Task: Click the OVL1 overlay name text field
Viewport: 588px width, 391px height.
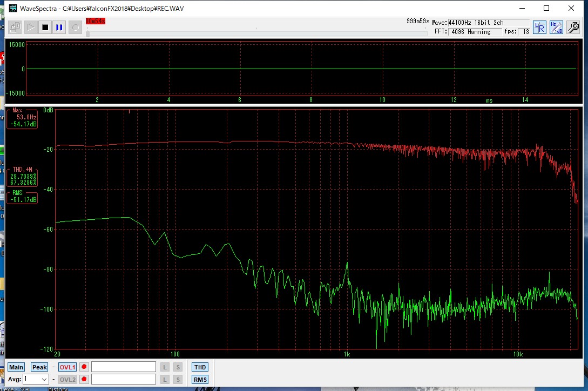Action: 124,367
